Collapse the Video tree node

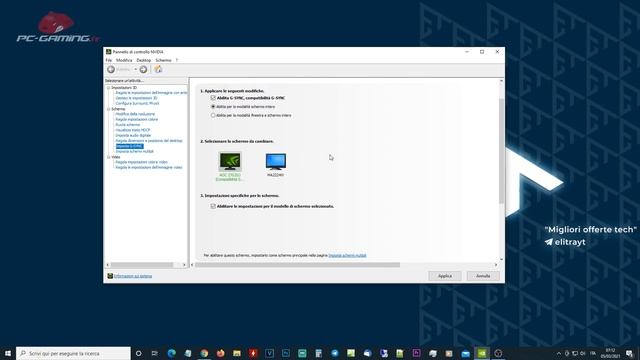(109, 157)
